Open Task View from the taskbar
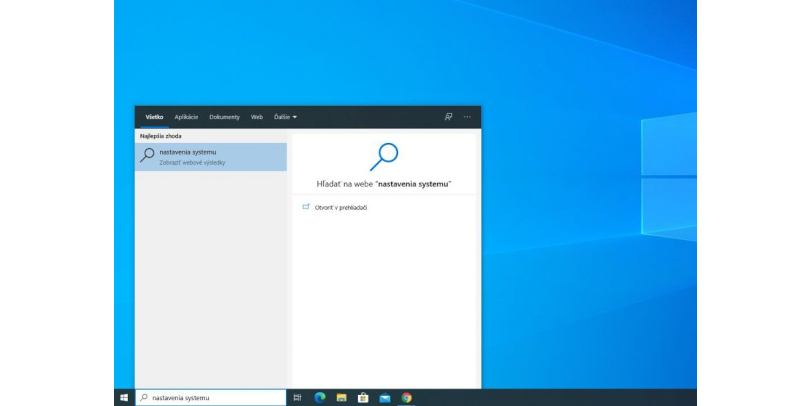The height and width of the screenshot is (406, 812). point(298,397)
